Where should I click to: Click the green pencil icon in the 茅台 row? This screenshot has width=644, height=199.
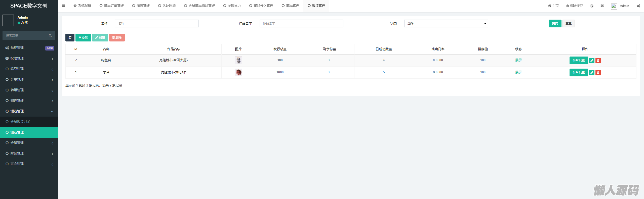tap(592, 73)
